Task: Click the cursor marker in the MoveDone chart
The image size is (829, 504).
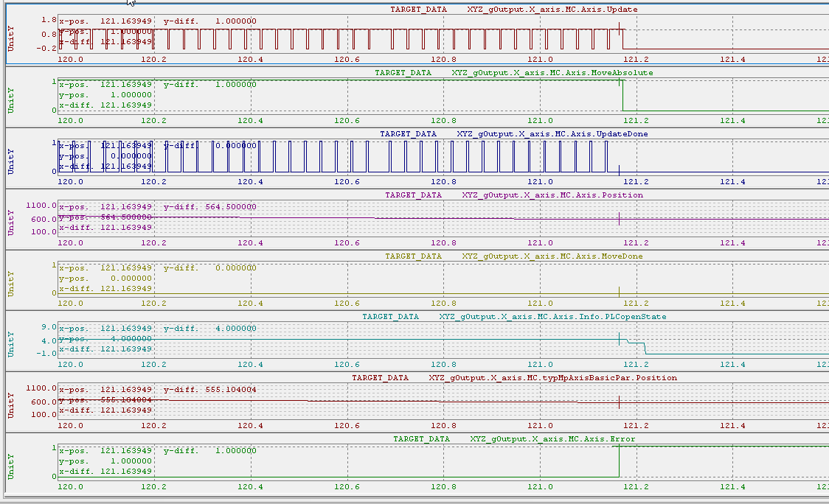Action: pos(619,292)
